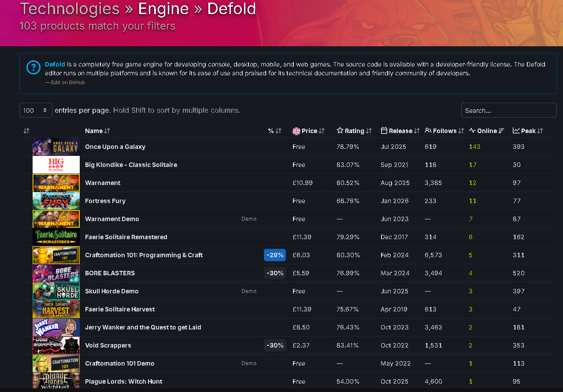Sort by the discount percent column
Viewport: 563px width, 392px height.
tap(274, 131)
